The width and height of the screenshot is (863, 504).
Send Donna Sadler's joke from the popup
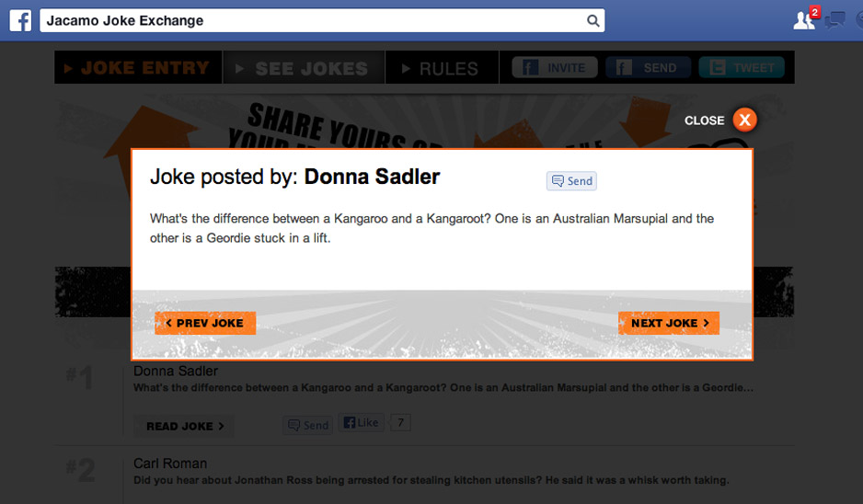(571, 181)
